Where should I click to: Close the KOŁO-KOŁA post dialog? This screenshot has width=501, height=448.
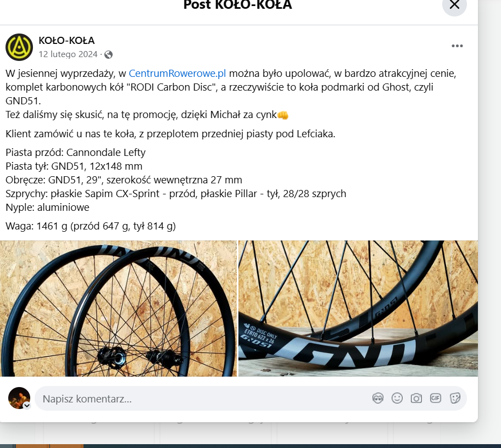(454, 4)
